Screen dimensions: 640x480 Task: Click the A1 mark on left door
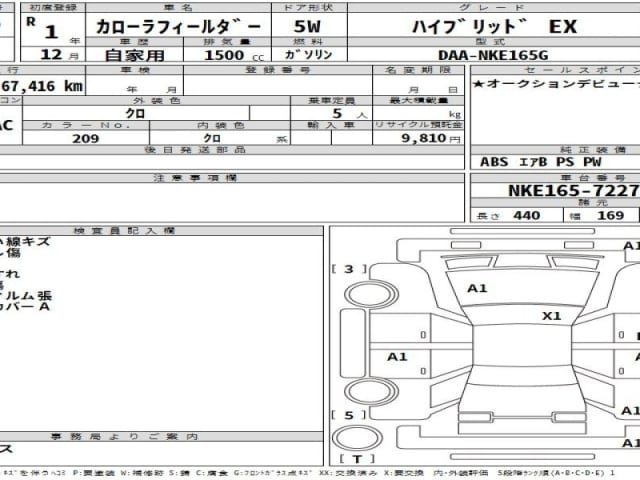click(397, 357)
